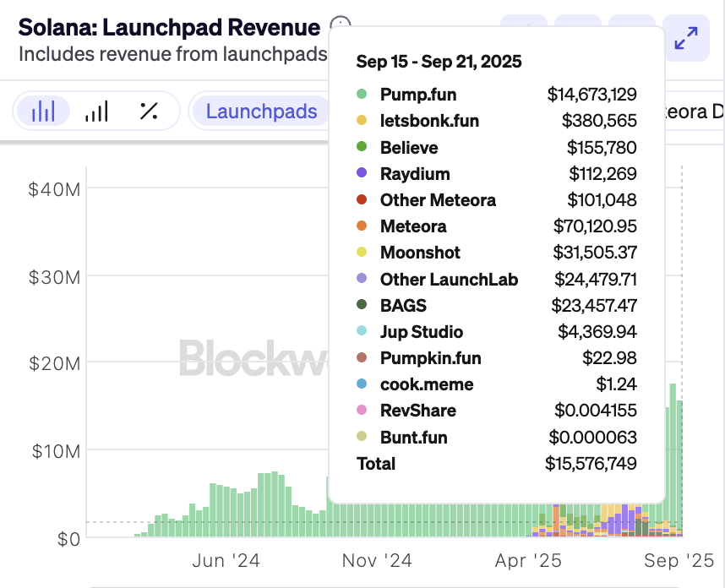Click the Solana: Launchpad Revenue title
Screen dimensions: 725x588
coord(169,27)
